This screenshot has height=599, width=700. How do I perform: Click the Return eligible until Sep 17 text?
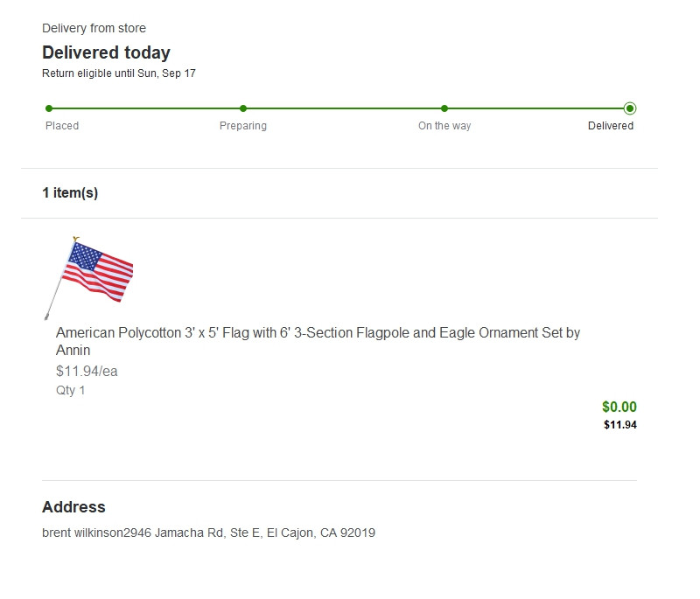(119, 73)
